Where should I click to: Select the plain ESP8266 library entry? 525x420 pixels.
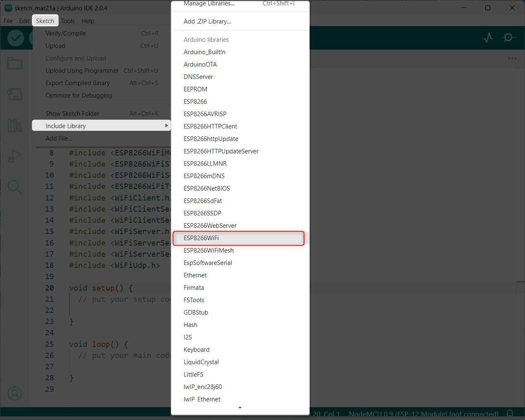240,102
